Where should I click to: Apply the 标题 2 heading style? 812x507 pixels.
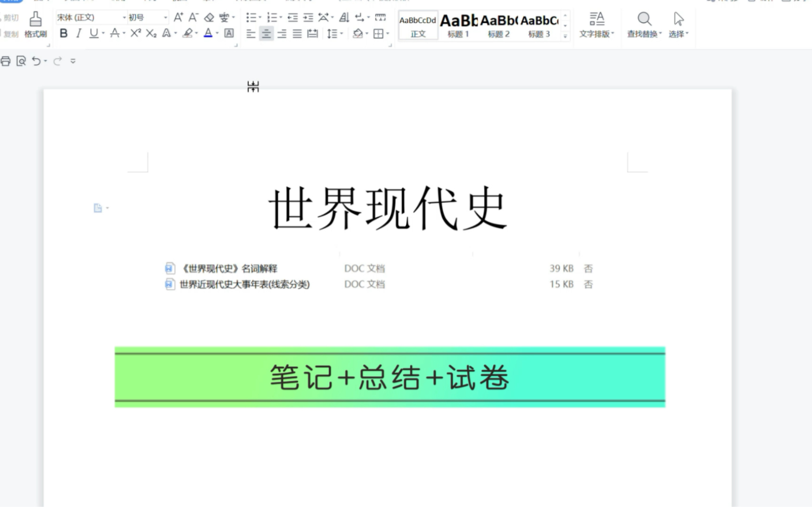(x=499, y=25)
